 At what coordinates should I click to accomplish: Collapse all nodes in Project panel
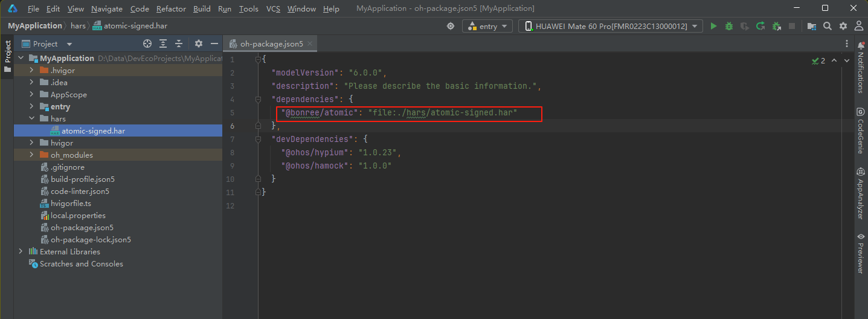click(179, 43)
